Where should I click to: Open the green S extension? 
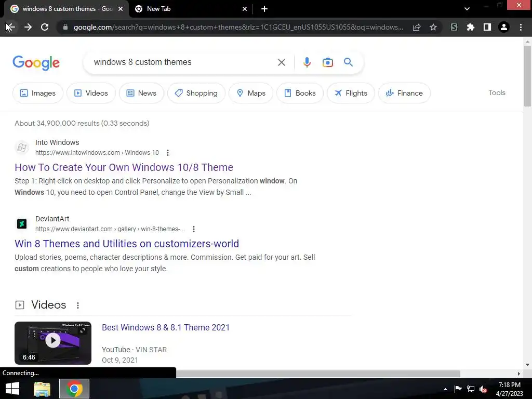coord(454,27)
